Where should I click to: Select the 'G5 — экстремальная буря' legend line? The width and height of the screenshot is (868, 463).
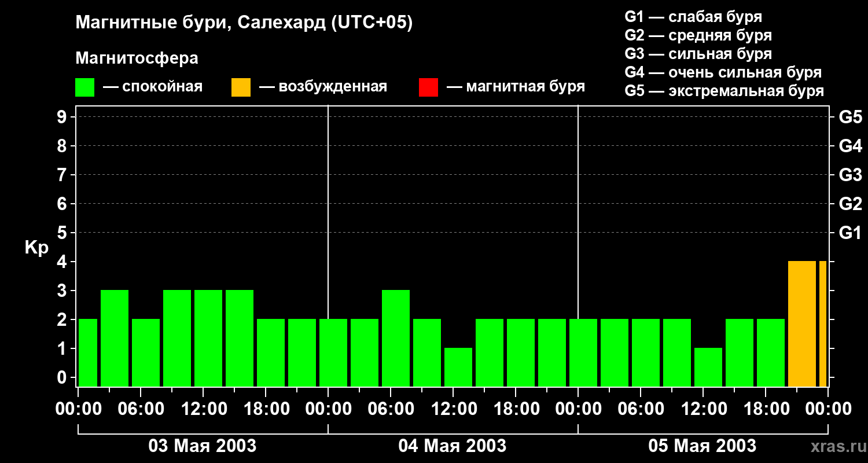point(724,91)
